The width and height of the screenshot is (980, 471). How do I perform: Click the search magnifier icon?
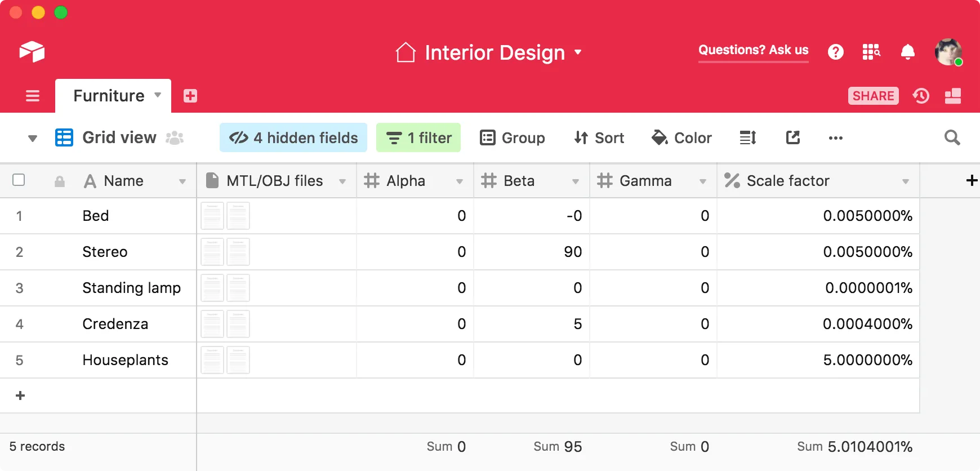coord(952,137)
